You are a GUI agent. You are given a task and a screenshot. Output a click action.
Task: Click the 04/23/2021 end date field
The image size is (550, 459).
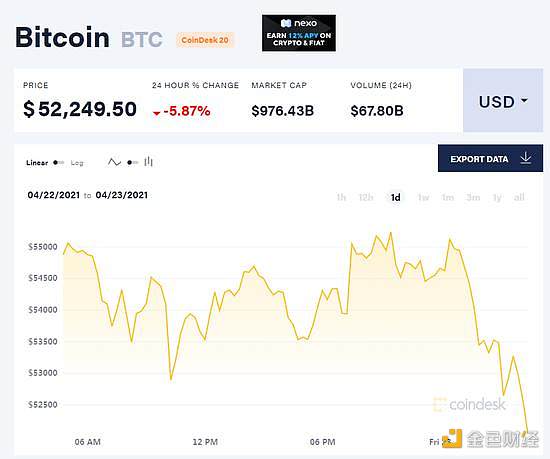[122, 195]
